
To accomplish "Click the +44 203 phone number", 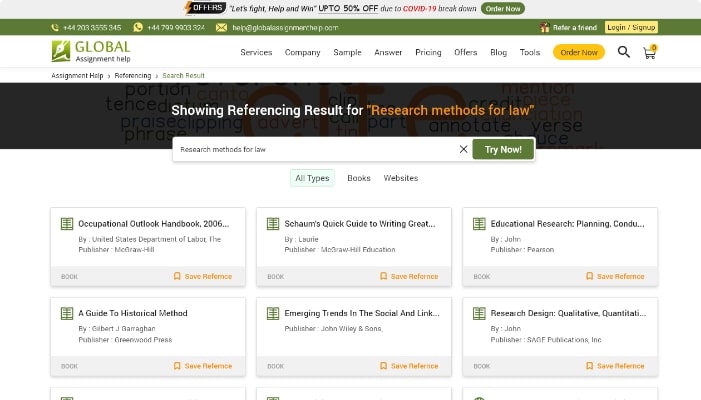I will coord(92,28).
